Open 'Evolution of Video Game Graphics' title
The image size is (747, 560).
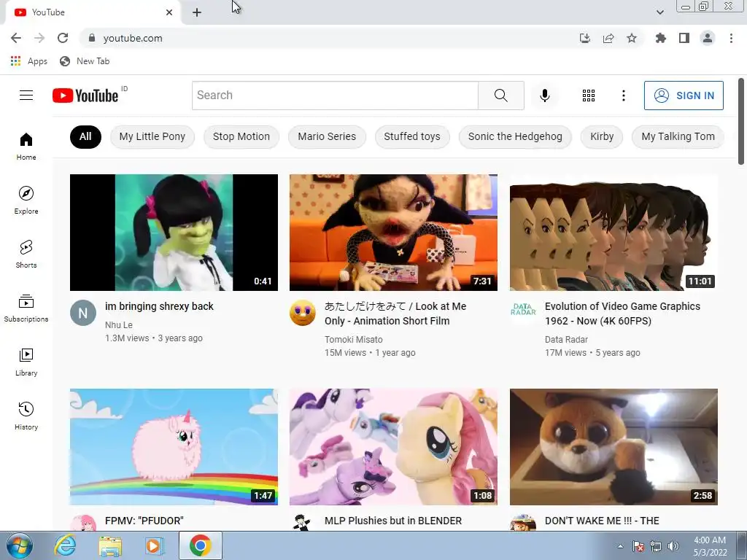point(622,314)
